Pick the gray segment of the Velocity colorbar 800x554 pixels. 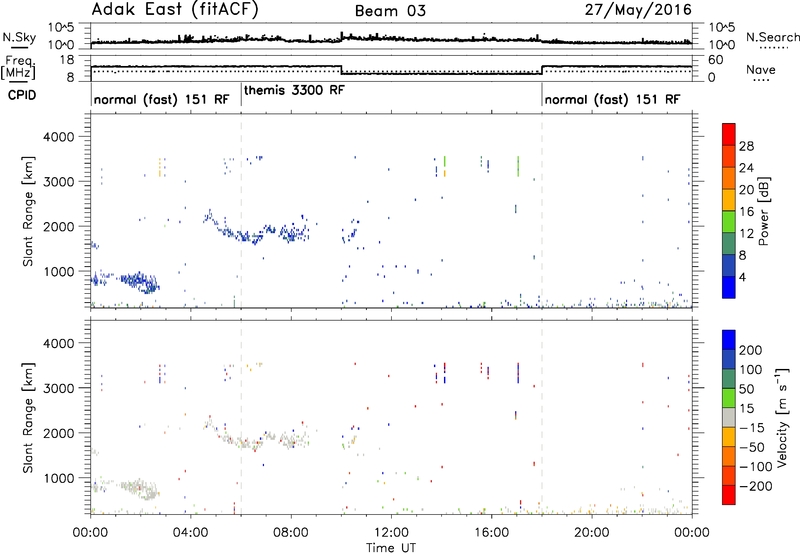coord(729,417)
